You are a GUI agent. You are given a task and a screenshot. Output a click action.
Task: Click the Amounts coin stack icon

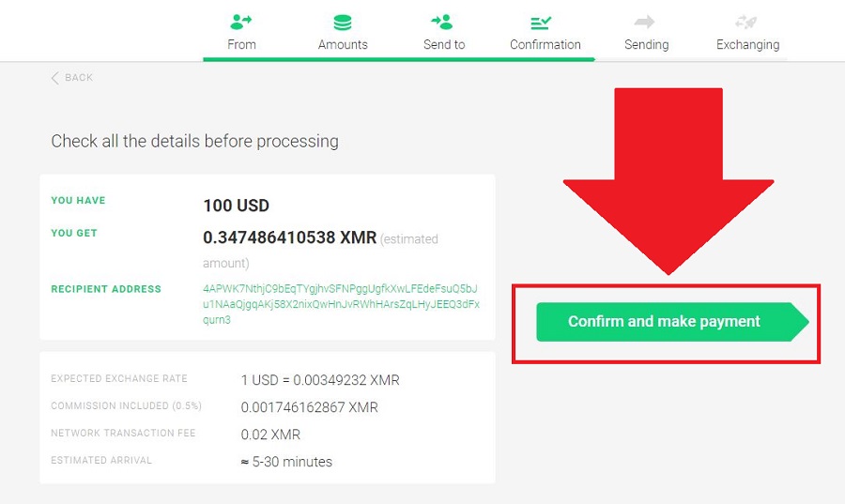[342, 23]
